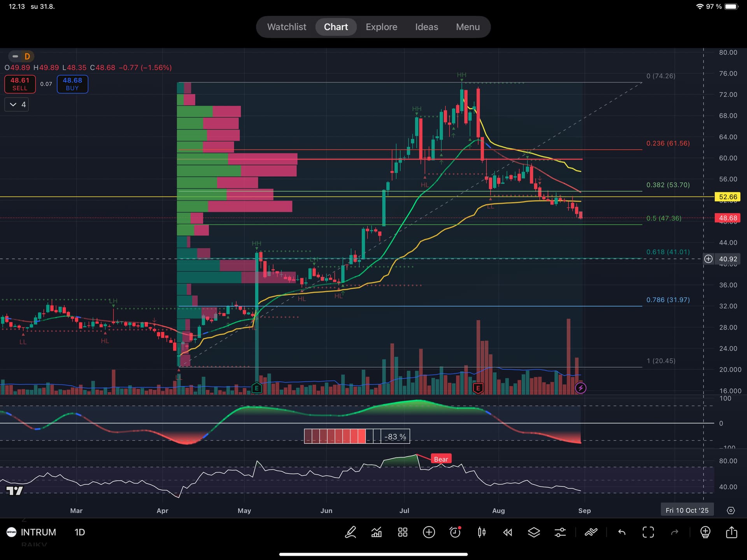Collapse the indicator legend showing 4
The width and height of the screenshot is (747, 560).
16,104
